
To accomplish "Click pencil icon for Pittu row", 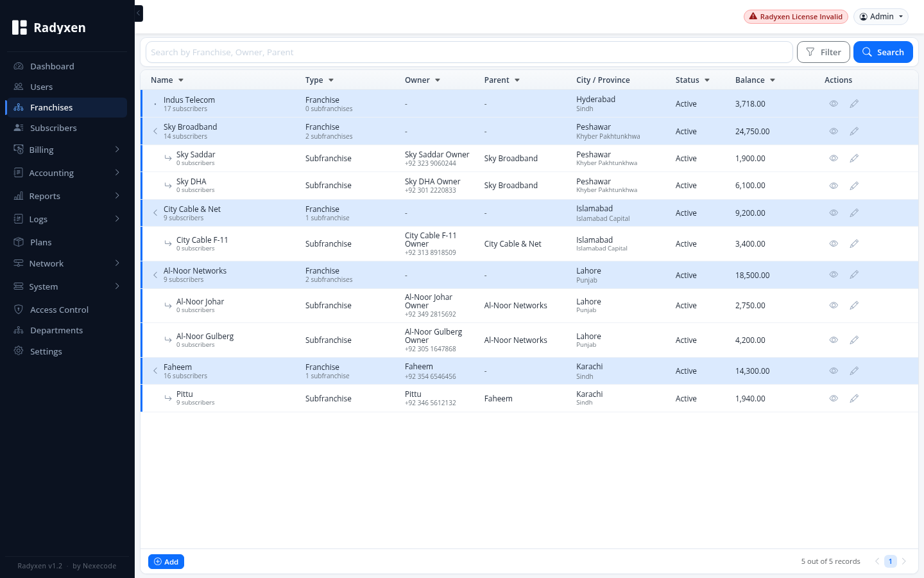I will coord(854,398).
